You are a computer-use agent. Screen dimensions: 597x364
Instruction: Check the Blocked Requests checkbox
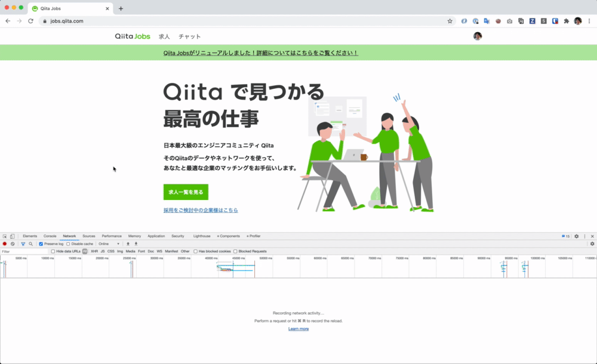(x=235, y=251)
